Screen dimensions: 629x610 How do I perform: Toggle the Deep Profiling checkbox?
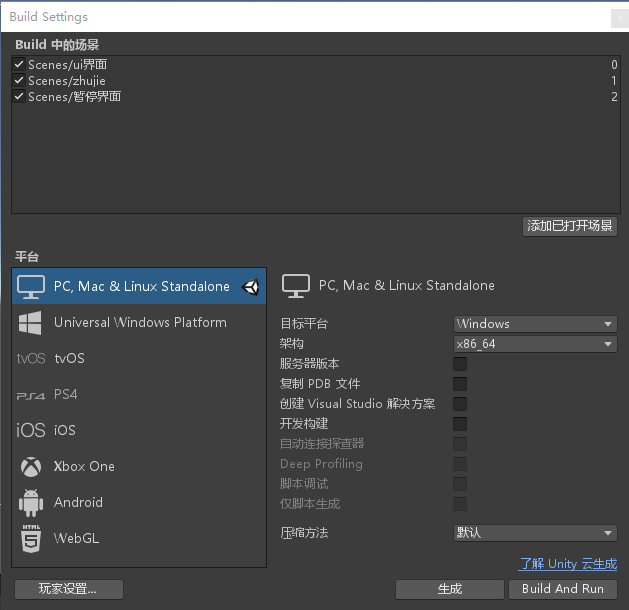pos(460,464)
